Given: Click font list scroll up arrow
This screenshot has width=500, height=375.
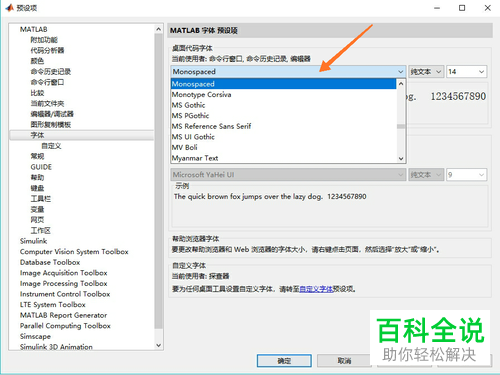Looking at the screenshot, I should 401,84.
